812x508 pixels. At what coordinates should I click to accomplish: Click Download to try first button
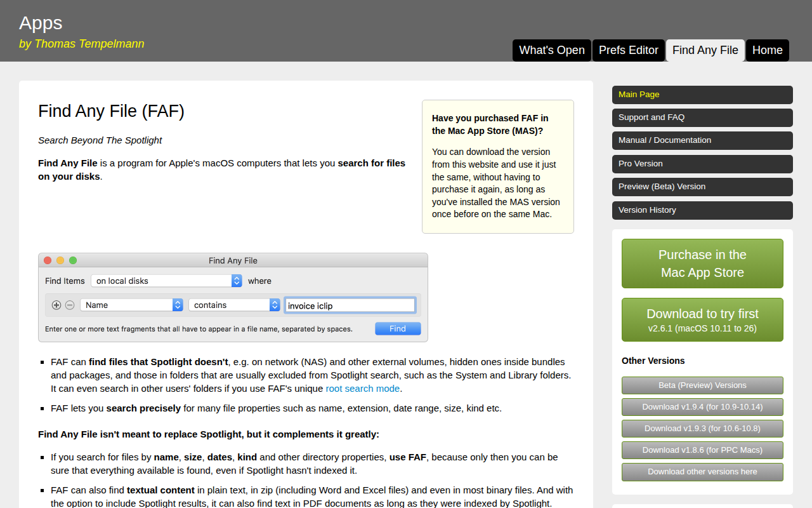point(702,320)
